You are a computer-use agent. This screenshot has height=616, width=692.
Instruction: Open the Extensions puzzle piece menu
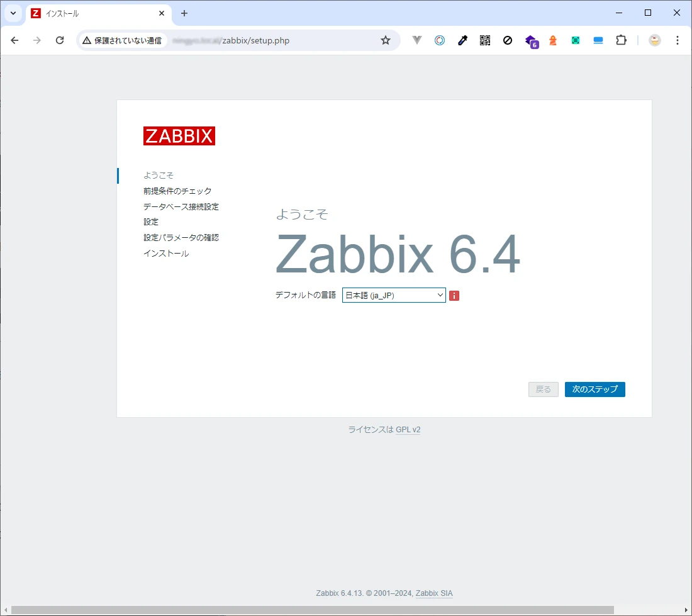coord(621,40)
